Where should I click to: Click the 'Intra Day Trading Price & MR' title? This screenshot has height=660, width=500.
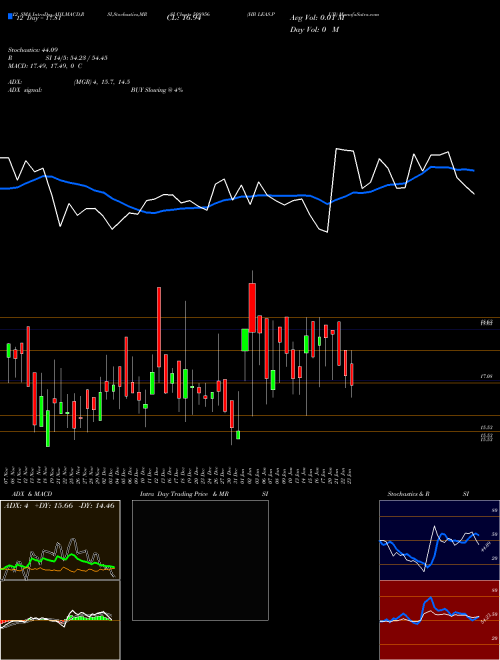tap(184, 494)
